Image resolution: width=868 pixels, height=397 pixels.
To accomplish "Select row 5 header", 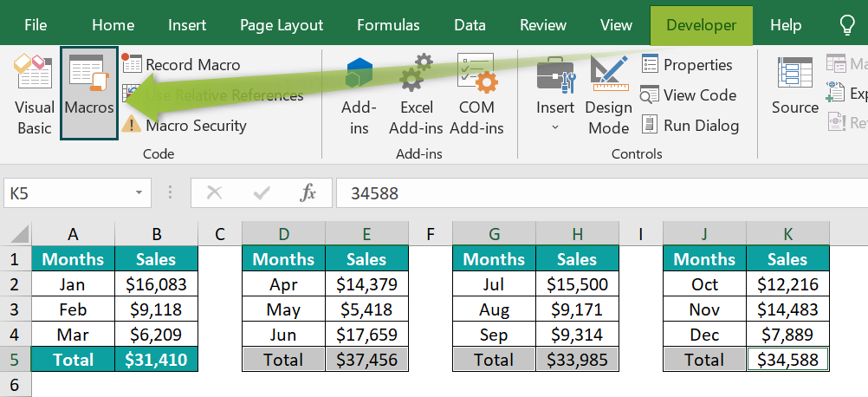I will [16, 360].
